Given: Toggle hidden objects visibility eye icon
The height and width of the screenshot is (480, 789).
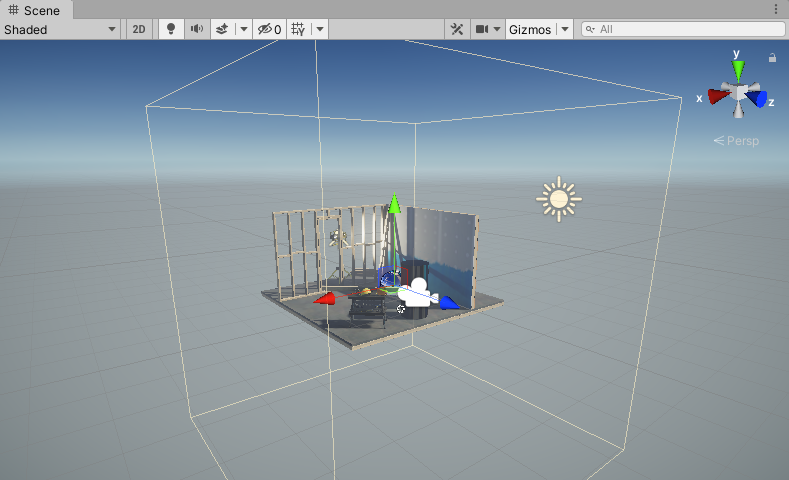Looking at the screenshot, I should point(269,30).
